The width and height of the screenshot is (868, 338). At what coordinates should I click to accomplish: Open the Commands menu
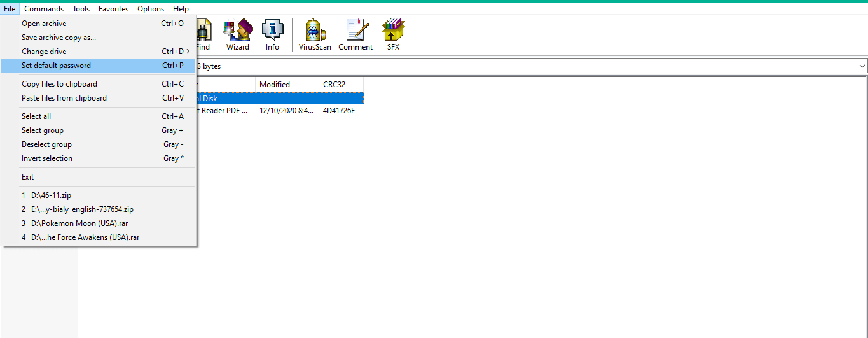coord(44,9)
